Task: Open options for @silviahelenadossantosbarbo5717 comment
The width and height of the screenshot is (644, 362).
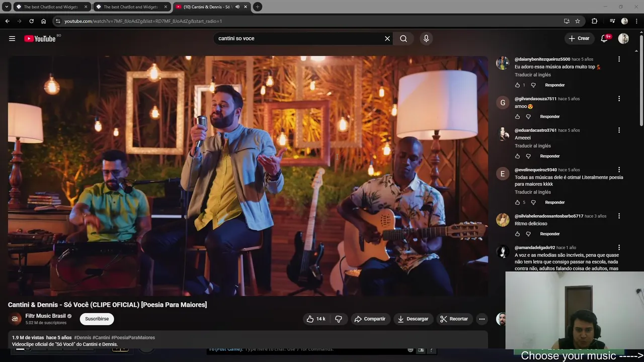Action: click(619, 216)
